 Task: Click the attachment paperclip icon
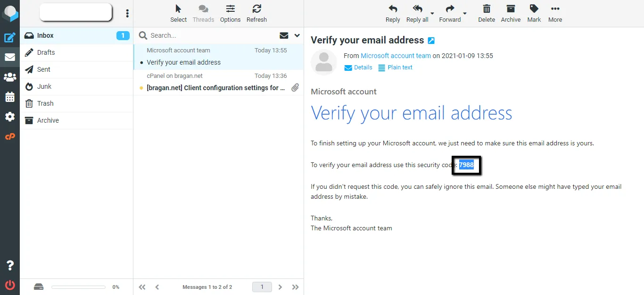coord(295,87)
